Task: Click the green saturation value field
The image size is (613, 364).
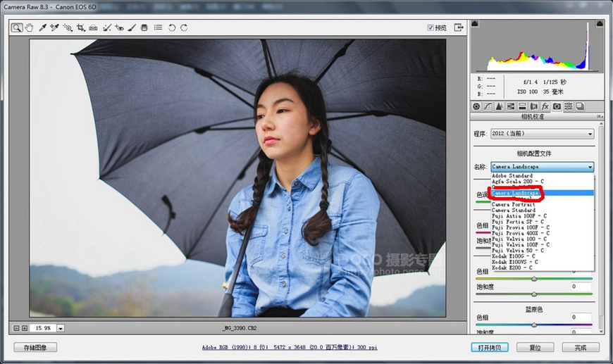Action: coord(581,287)
